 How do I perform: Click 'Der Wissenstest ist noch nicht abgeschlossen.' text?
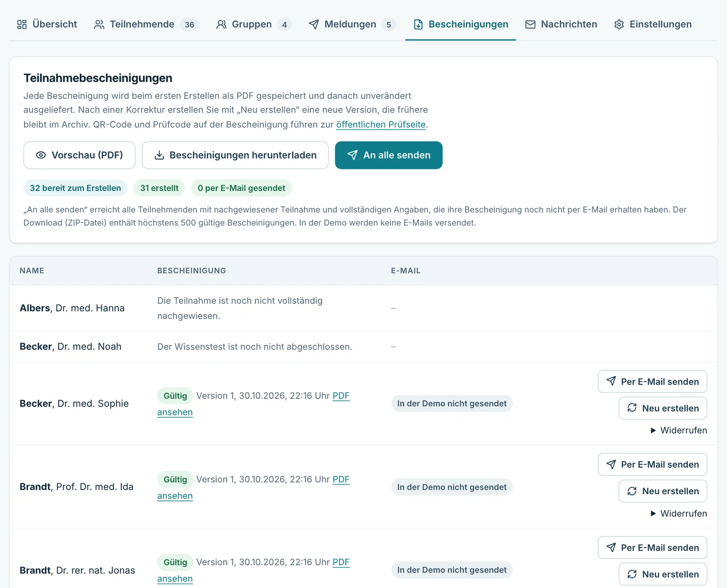coord(254,347)
